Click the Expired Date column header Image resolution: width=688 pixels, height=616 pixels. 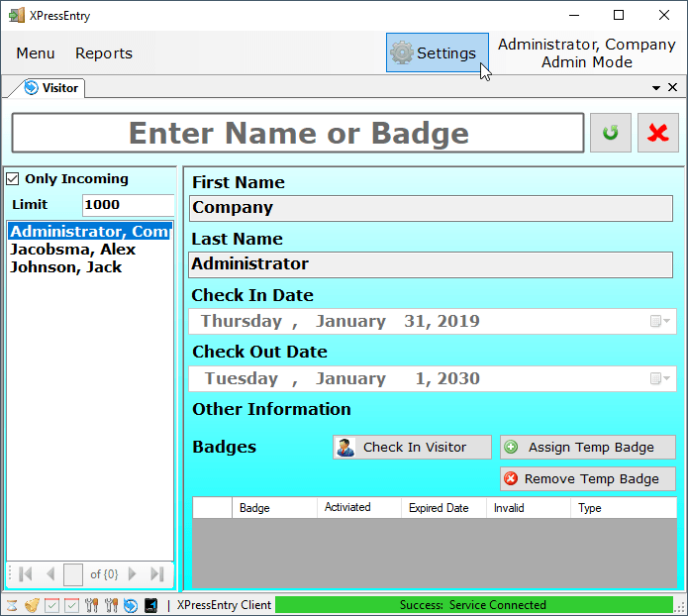click(443, 507)
